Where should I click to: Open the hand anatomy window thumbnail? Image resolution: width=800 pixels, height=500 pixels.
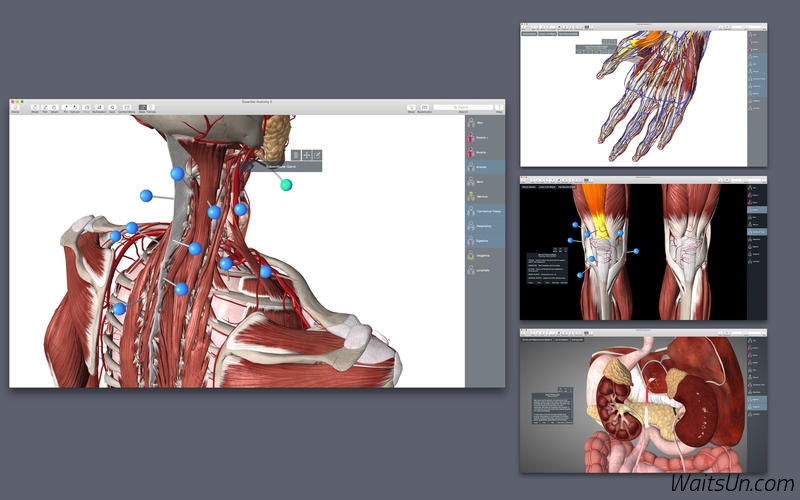[643, 95]
